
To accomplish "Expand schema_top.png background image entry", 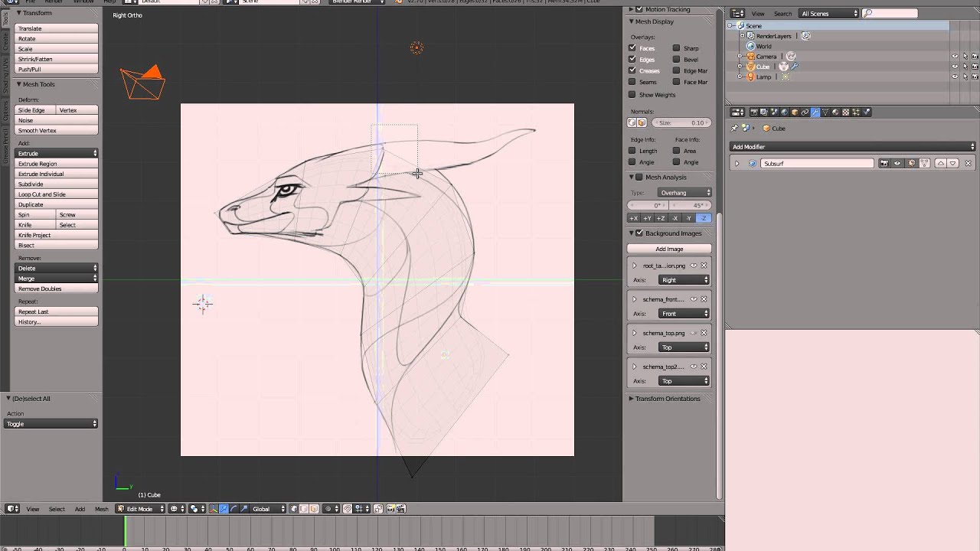I will point(634,333).
